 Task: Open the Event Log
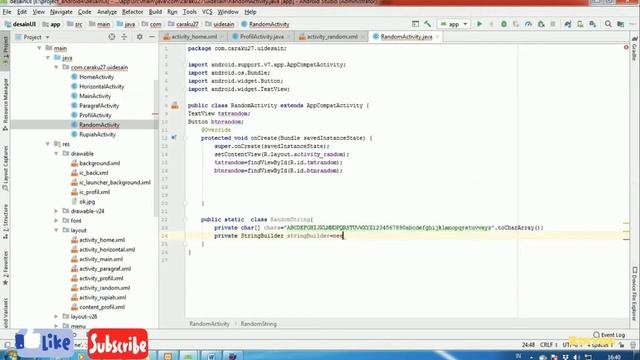click(x=609, y=335)
